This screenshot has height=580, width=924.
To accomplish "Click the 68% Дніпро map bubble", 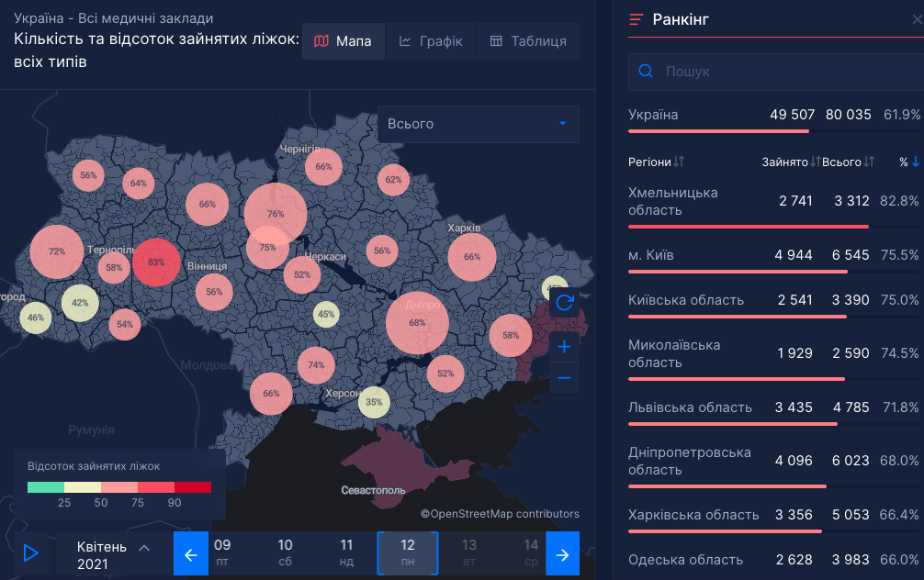I will coord(417,323).
